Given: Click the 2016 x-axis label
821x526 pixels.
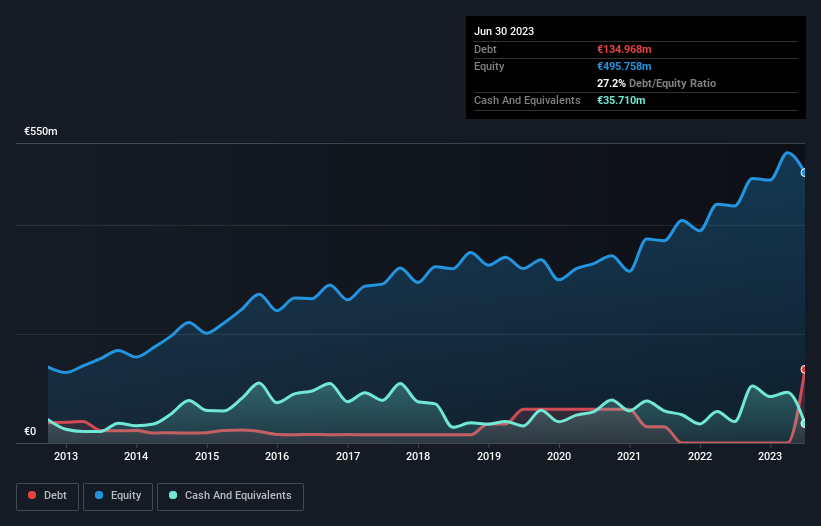Looking at the screenshot, I should point(277,456).
